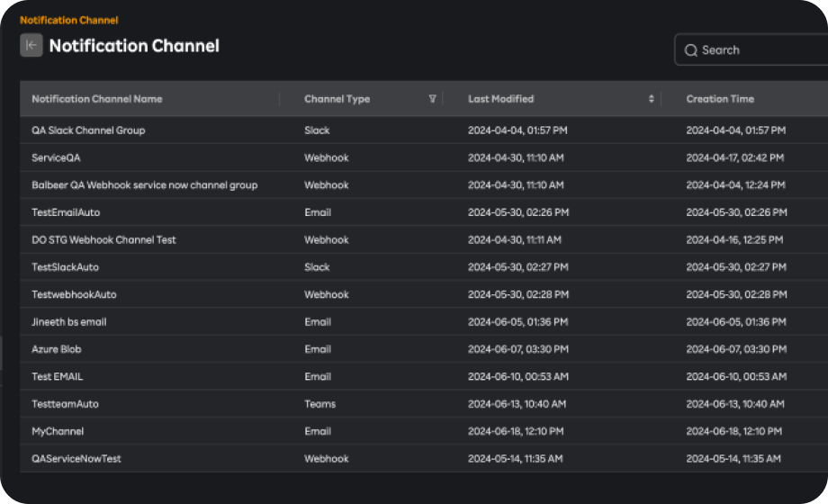Select the QA Slack Channel Group row
The height and width of the screenshot is (504, 828).
(88, 130)
